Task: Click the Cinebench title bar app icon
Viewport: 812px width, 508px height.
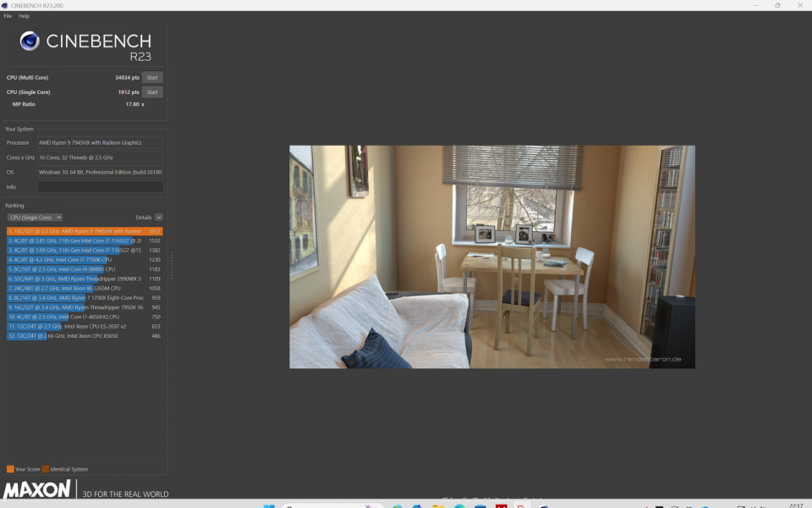Action: 7,5
